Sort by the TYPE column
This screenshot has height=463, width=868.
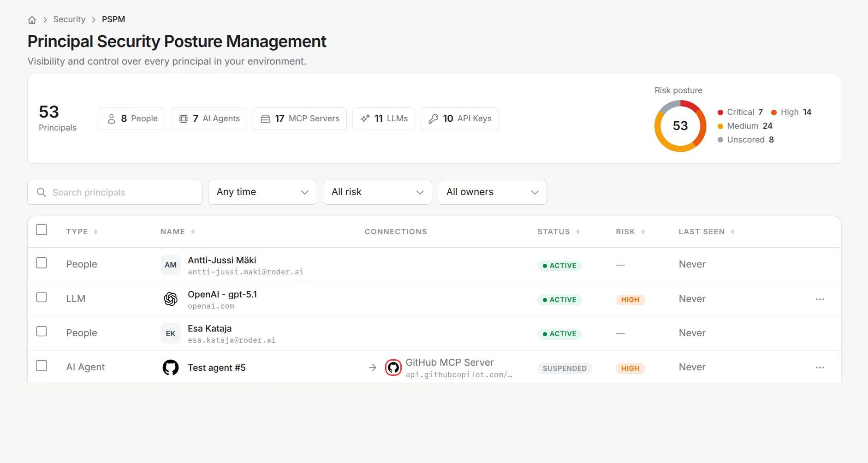coord(82,232)
